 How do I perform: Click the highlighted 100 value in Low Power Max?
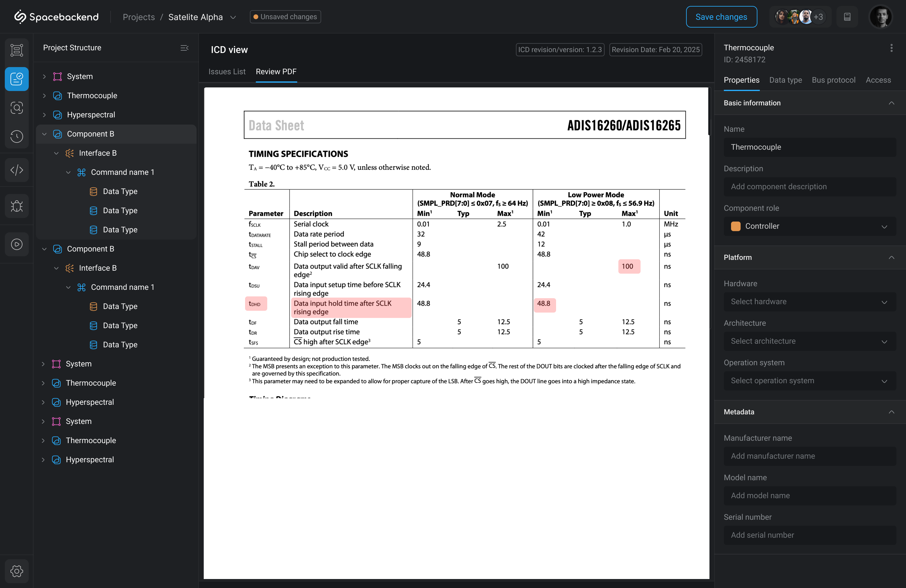click(x=629, y=266)
